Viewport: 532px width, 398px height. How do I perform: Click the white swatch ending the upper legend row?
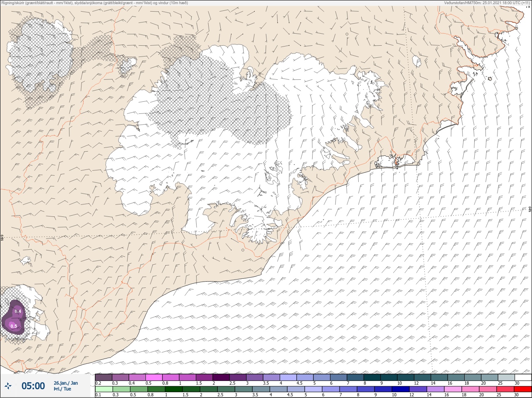(x=522, y=377)
